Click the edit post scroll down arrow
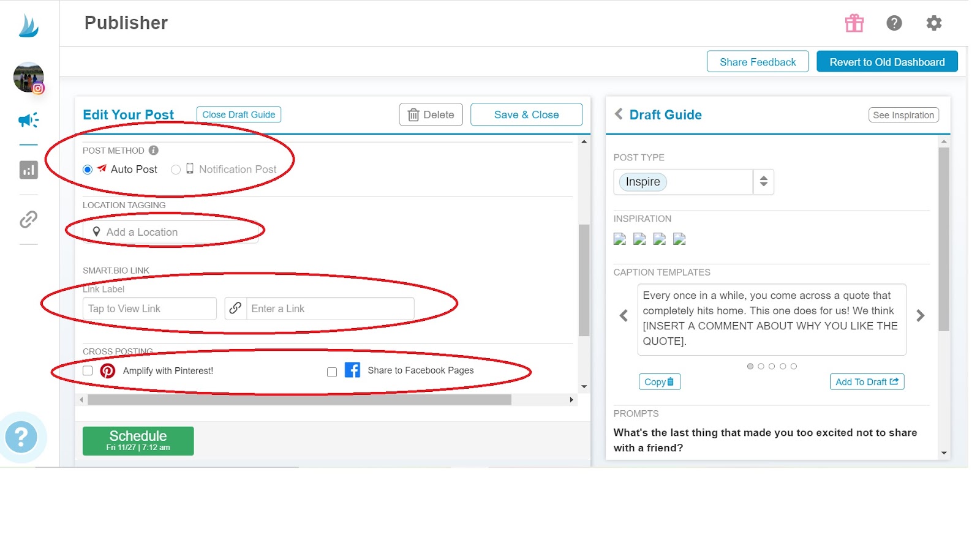Screen dimensions: 980x551 click(584, 387)
